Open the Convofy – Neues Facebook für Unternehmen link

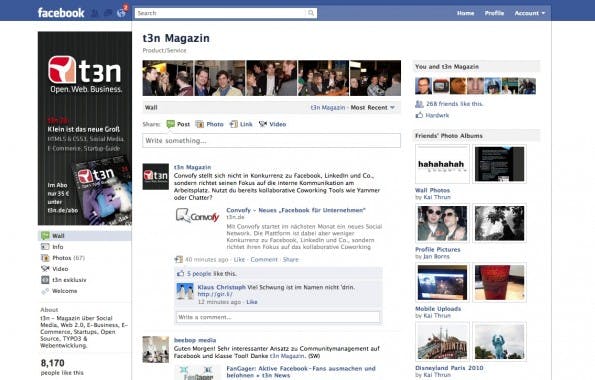296,210
